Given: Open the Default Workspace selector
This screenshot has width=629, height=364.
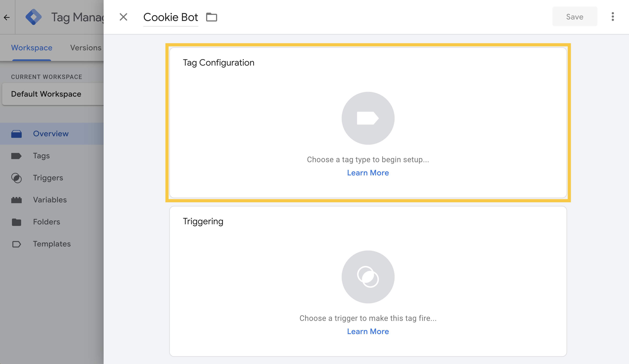Looking at the screenshot, I should click(x=53, y=94).
